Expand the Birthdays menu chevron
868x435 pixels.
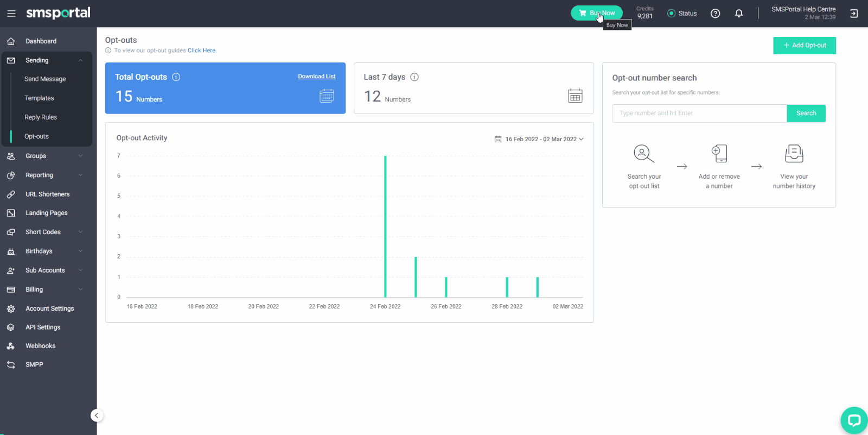tap(80, 251)
